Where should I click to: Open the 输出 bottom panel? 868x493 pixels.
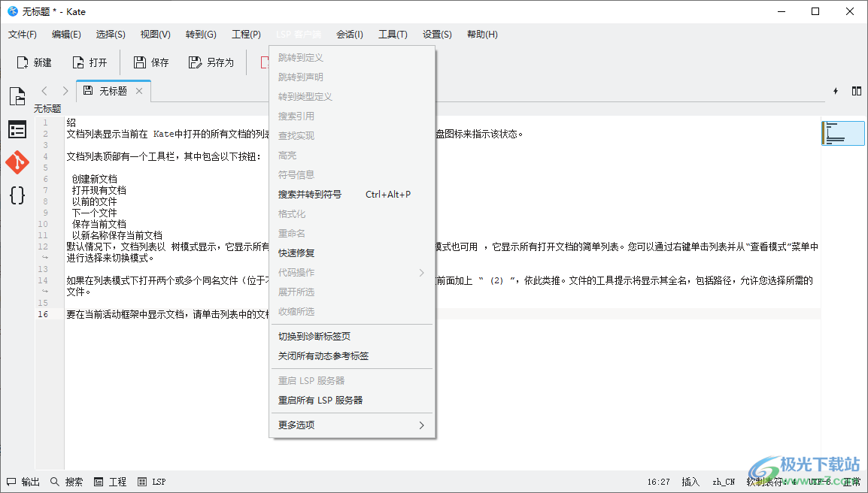[23, 482]
